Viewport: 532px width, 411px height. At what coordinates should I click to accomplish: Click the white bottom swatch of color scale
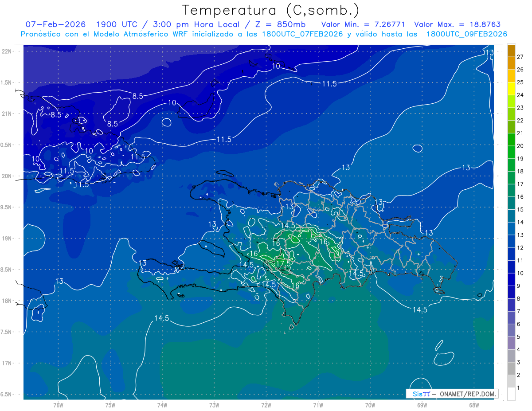511,394
